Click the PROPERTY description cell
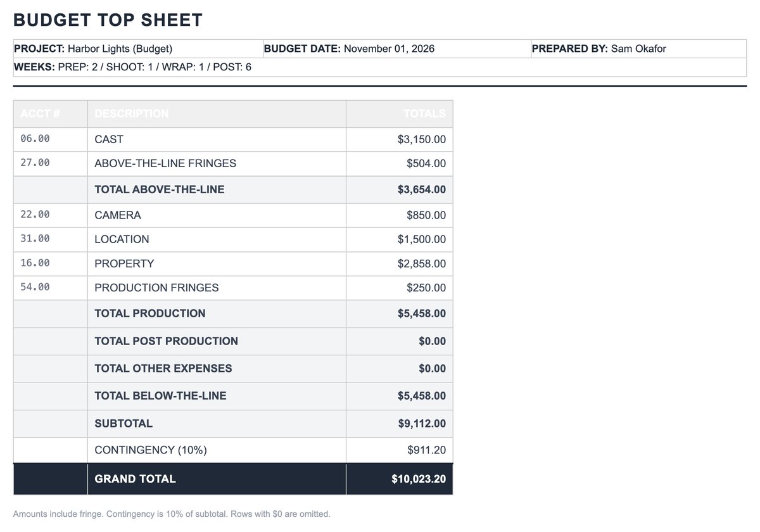The height and width of the screenshot is (532, 760). click(217, 263)
